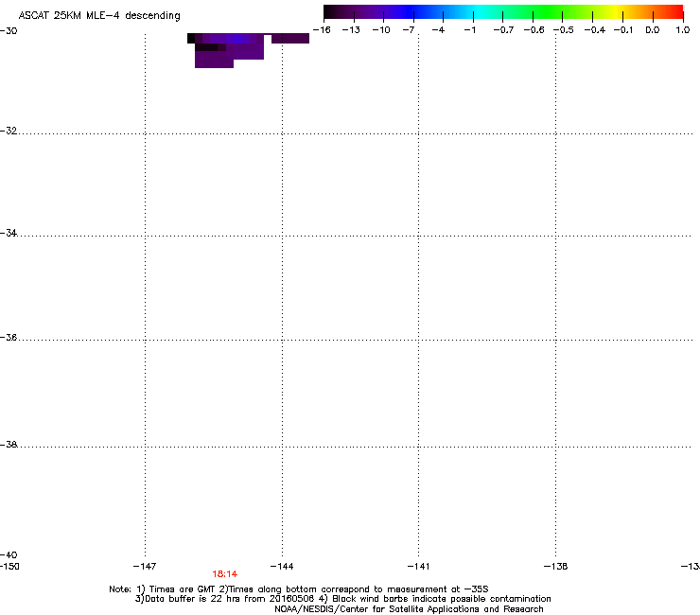Click the -40 latitude axis label
The width and height of the screenshot is (700, 615).
pos(9,554)
